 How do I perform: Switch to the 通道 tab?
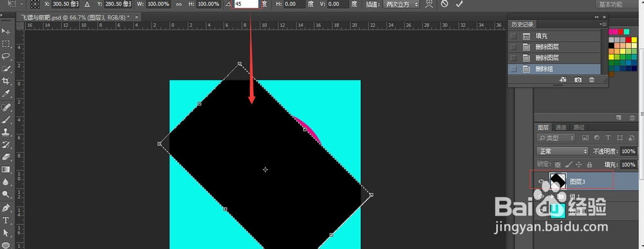[561, 127]
